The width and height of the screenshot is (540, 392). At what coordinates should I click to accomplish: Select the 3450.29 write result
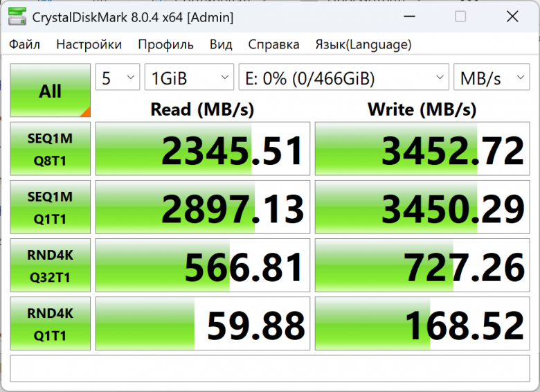pyautogui.click(x=422, y=207)
